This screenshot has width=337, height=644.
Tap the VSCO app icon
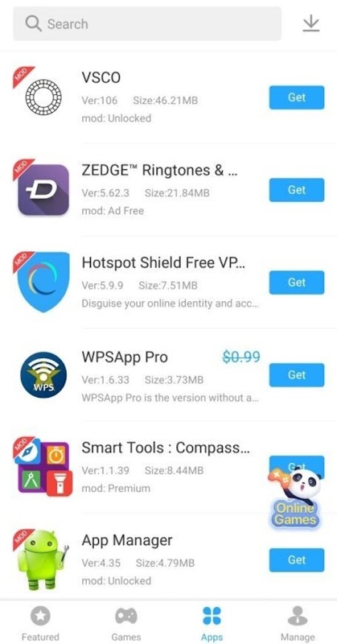point(43,97)
